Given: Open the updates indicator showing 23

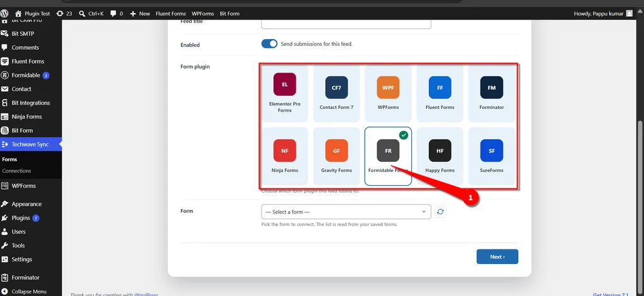Looking at the screenshot, I should 64,14.
